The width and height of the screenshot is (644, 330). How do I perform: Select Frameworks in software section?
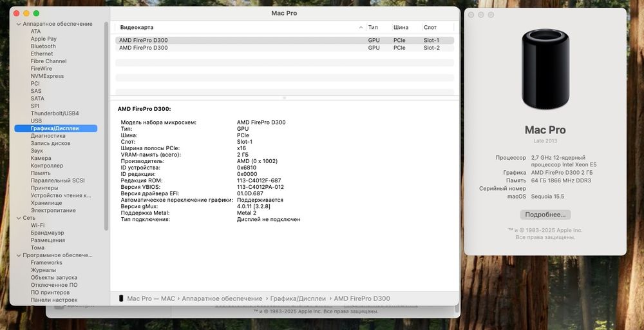(x=46, y=262)
